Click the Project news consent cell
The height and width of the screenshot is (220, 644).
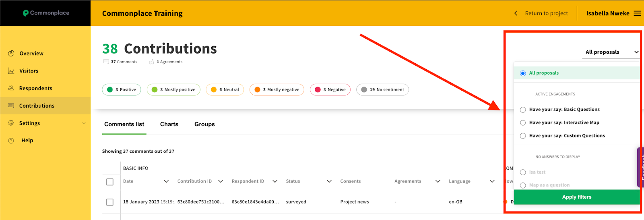click(x=355, y=202)
